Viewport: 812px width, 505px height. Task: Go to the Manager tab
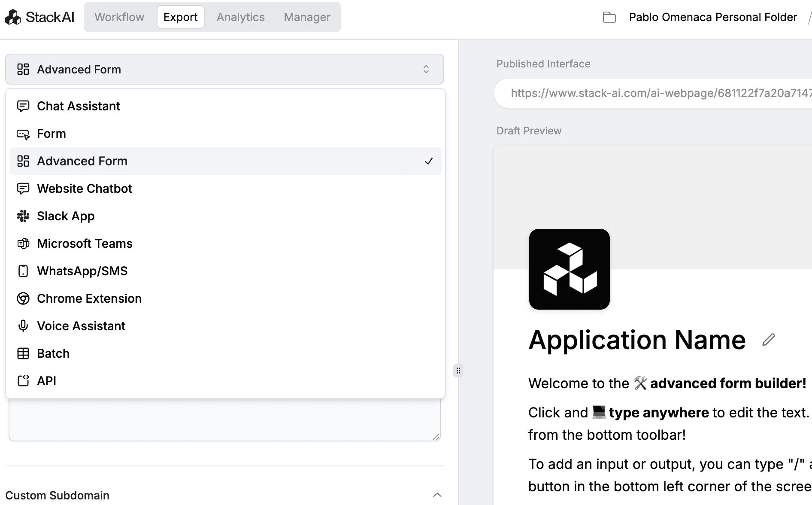click(307, 17)
